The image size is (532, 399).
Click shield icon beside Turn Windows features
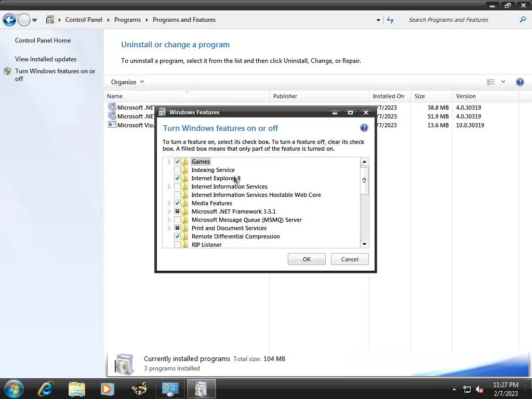pyautogui.click(x=7, y=71)
